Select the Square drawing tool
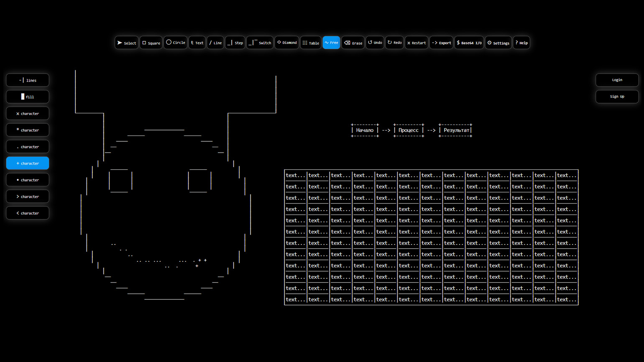The image size is (644, 362). 151,43
